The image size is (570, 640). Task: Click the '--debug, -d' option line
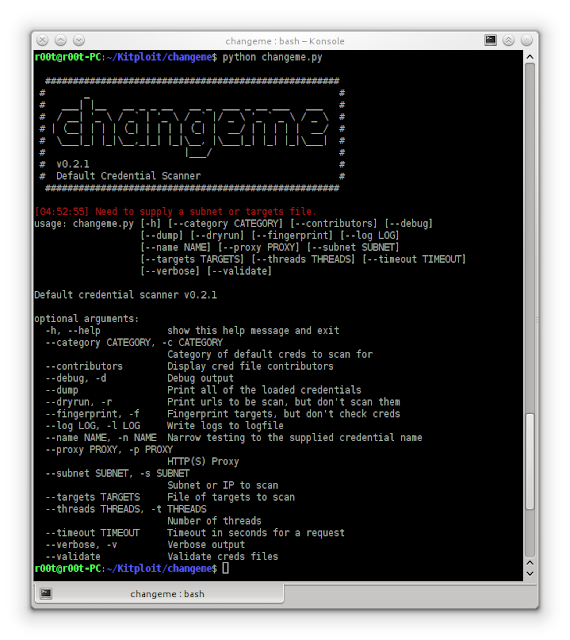pos(76,378)
